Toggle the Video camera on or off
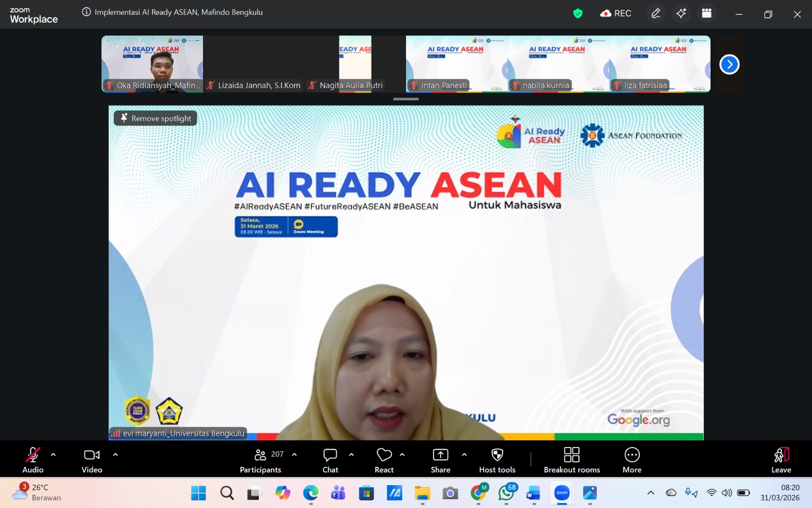812x508 pixels. coord(92,460)
